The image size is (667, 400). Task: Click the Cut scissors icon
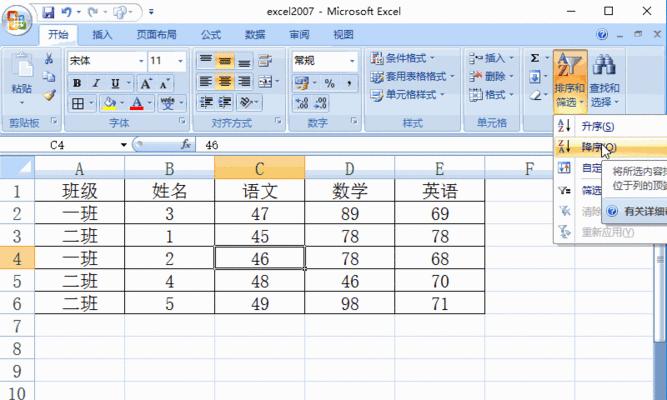point(49,59)
